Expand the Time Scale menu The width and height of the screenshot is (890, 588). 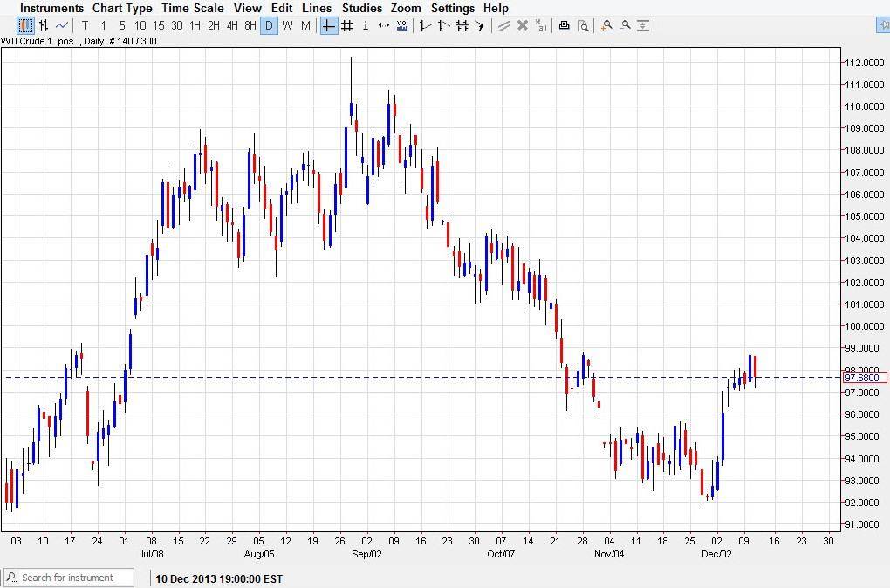[192, 8]
